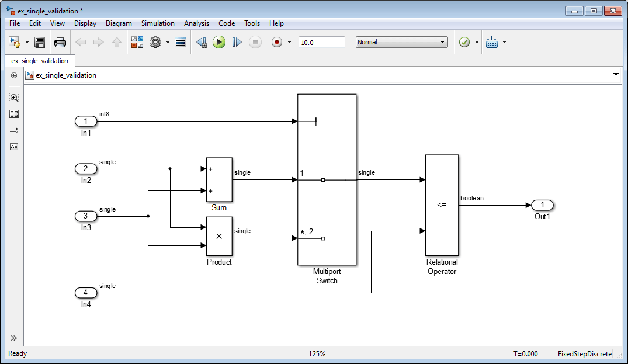Screen dimensions: 628x364
Task: Click the Run simulation play button
Action: click(x=218, y=42)
